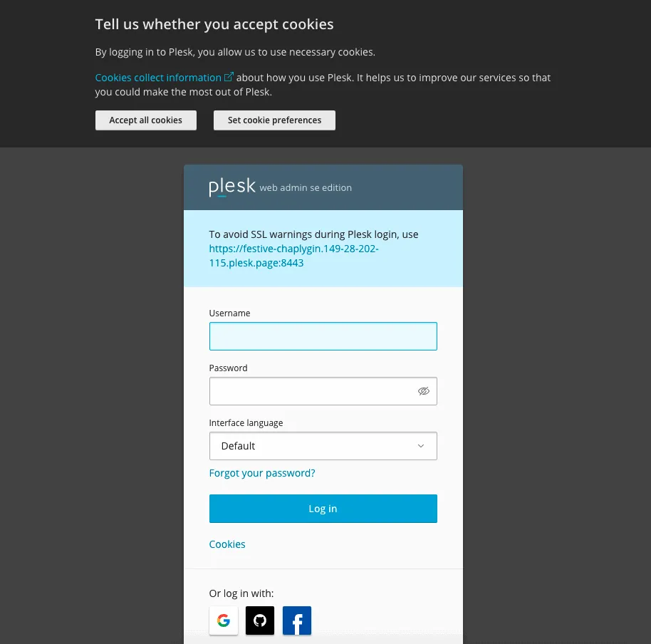
Task: Click the Google 'G' logo button
Action: [x=223, y=620]
